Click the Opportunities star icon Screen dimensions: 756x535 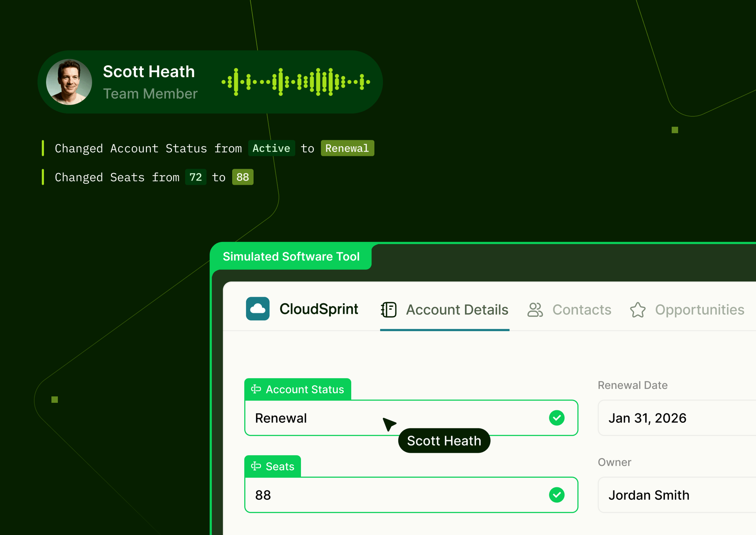pos(637,310)
